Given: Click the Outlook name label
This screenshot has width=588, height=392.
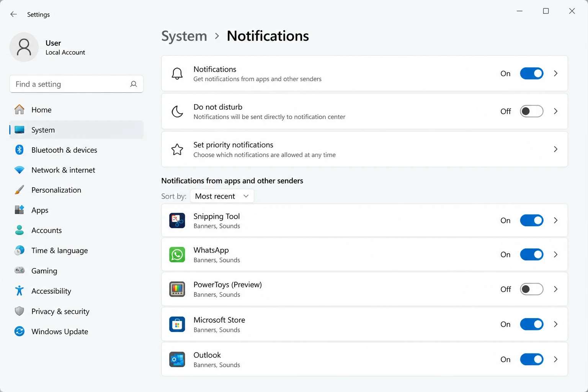Looking at the screenshot, I should tap(207, 355).
